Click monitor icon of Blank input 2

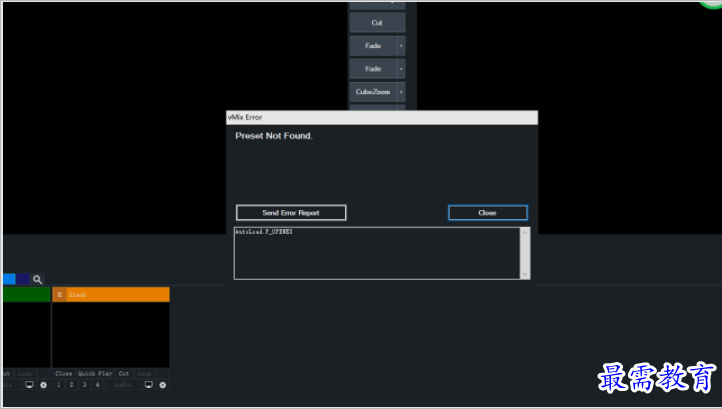click(149, 385)
